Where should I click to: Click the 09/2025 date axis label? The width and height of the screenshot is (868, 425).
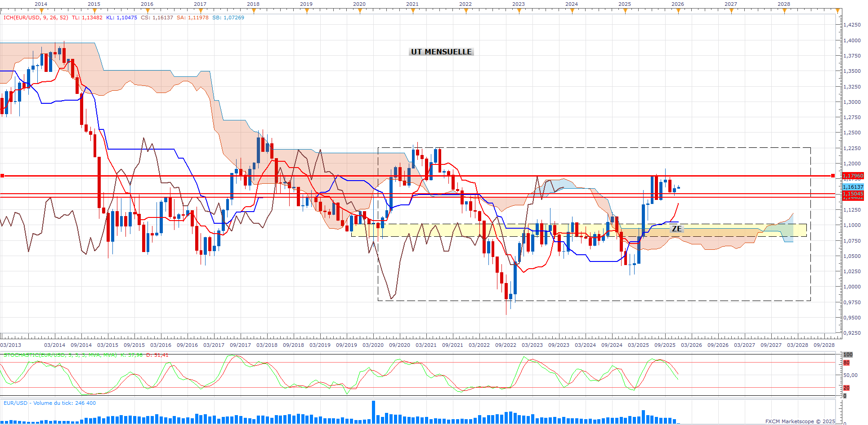pos(665,345)
